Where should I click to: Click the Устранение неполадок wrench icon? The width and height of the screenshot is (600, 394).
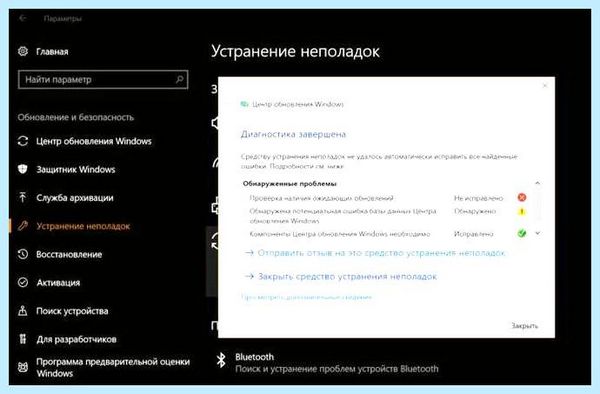(23, 226)
